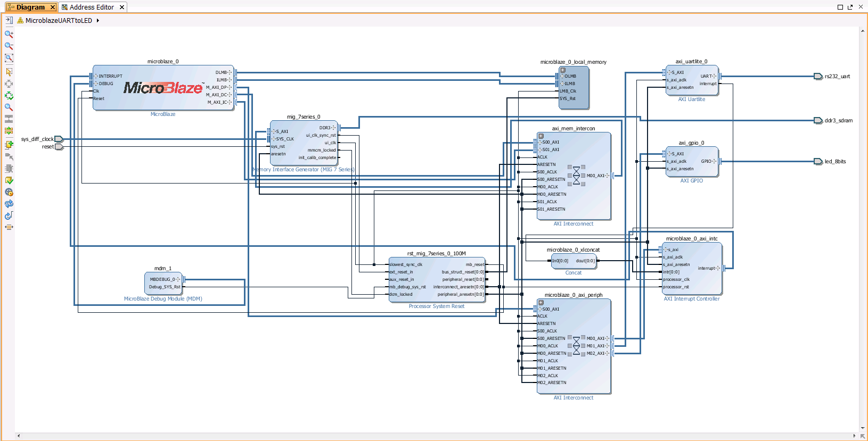Click the 'dcm_locked' pin on reset block
This screenshot has height=441, width=868.
pyautogui.click(x=401, y=294)
